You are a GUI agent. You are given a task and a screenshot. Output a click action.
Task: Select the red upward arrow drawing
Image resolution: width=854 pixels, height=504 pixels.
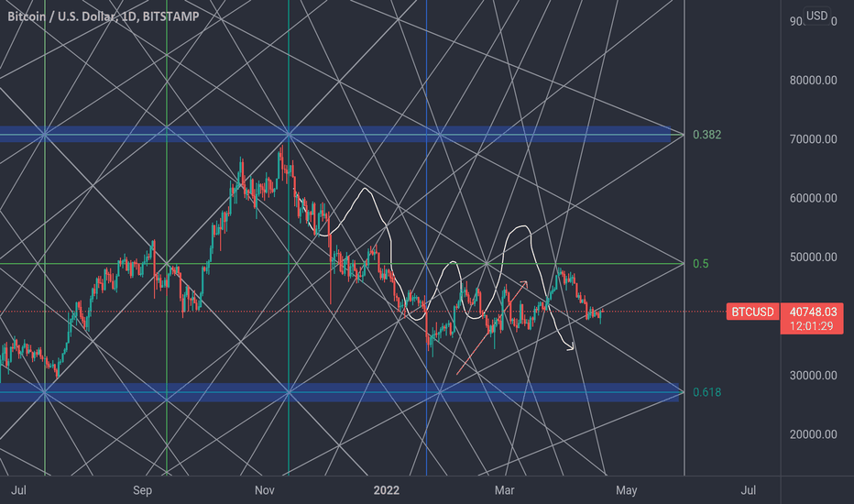(492, 327)
